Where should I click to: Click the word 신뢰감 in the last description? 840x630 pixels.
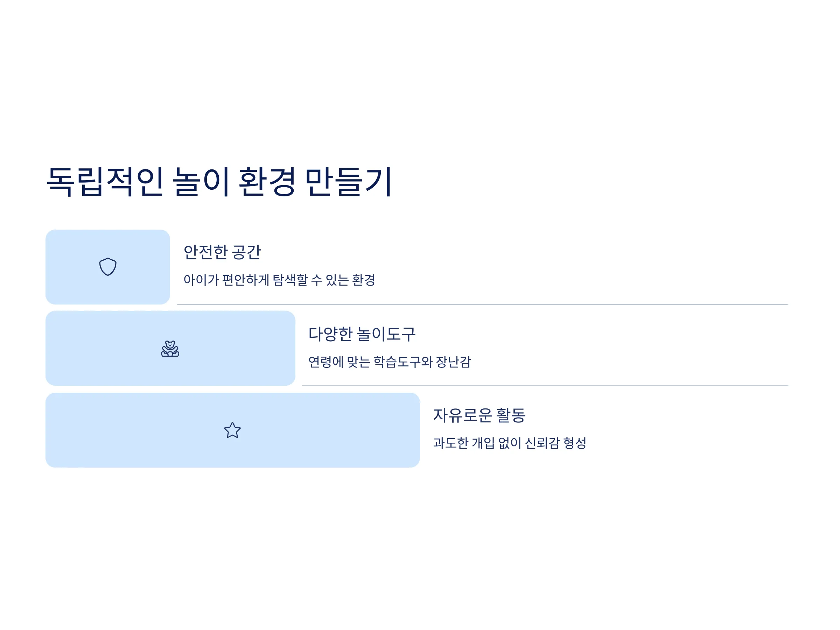pos(542,443)
